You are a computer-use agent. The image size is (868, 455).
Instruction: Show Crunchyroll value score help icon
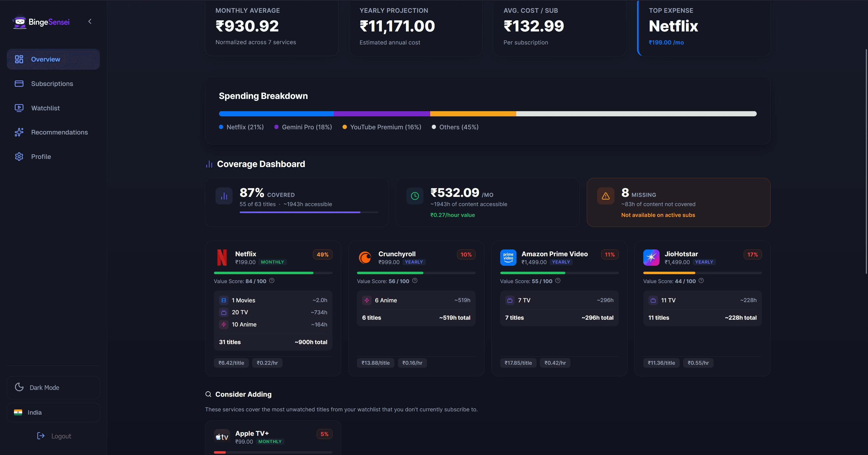[x=415, y=281]
